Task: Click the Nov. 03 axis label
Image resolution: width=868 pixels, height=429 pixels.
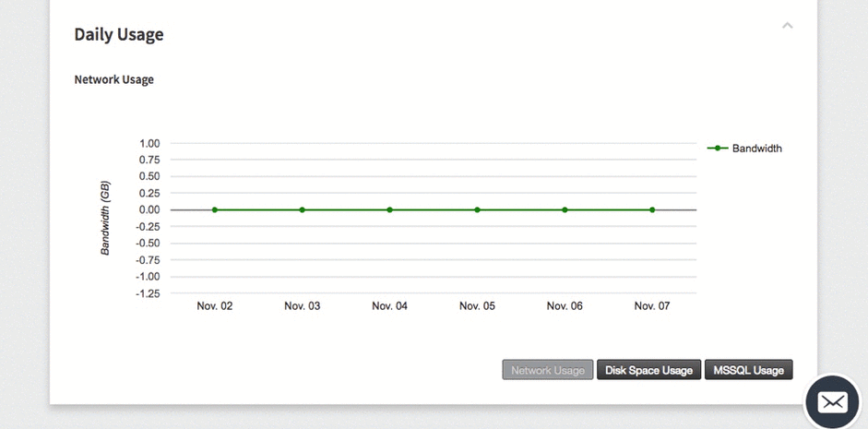Action: tap(303, 306)
